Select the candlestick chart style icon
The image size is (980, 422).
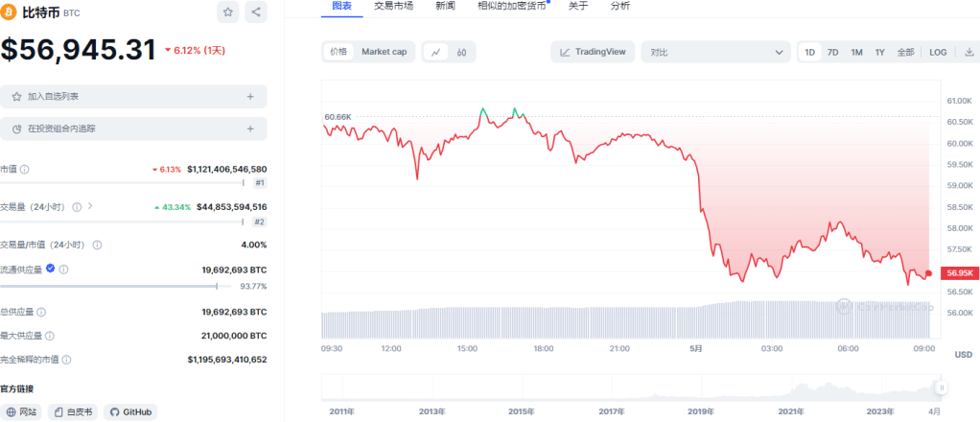461,52
